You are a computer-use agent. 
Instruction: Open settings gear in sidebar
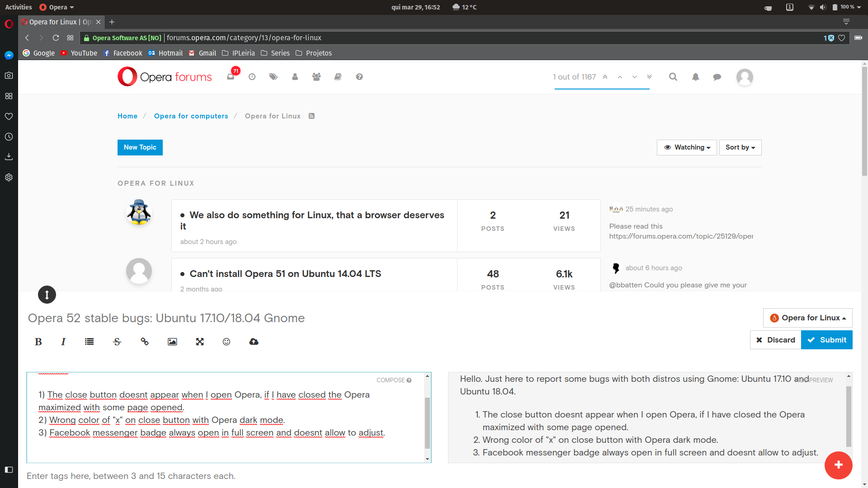pyautogui.click(x=9, y=177)
